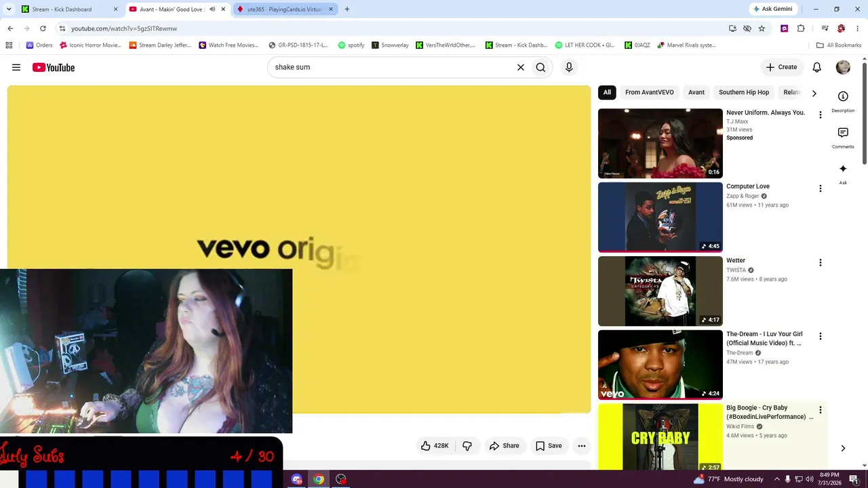Screen dimensions: 868x488
Task: Play the Wetter by Twista thumbnail
Action: pos(660,291)
